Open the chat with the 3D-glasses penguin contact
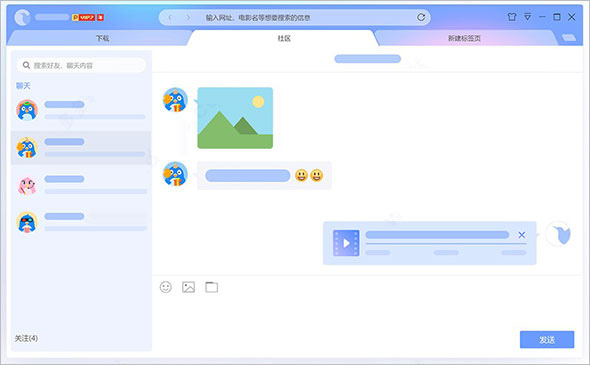Screen dimensions: 590x365 coord(81,222)
